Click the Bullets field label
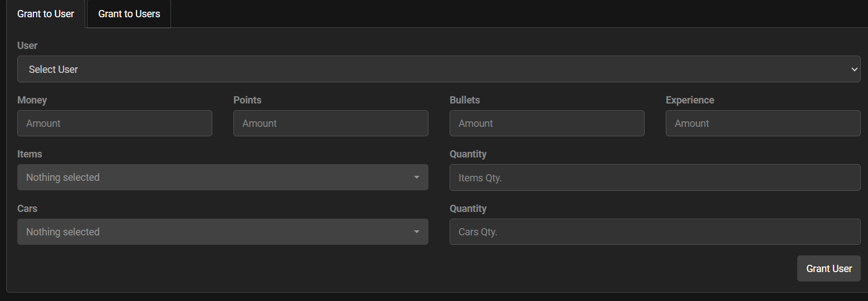 pos(465,100)
